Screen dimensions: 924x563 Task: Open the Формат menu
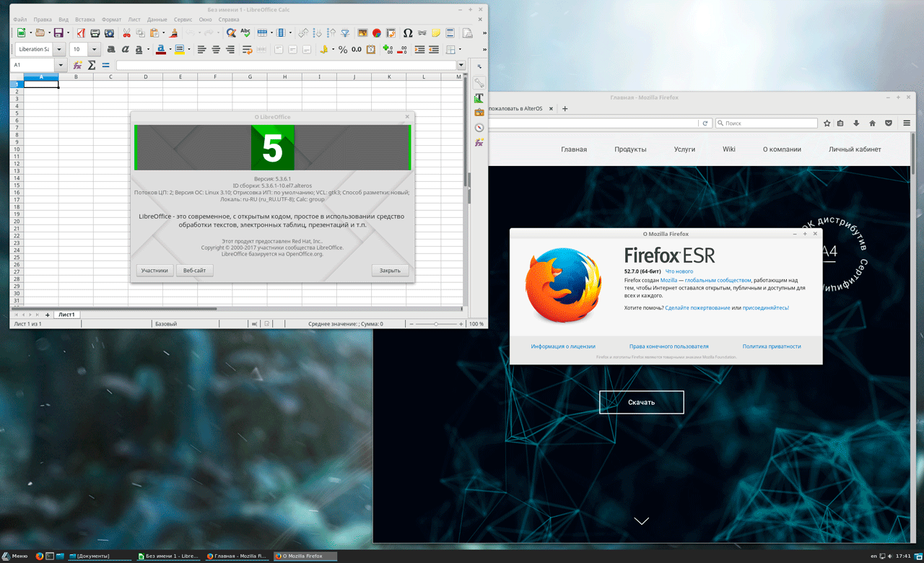pos(112,19)
